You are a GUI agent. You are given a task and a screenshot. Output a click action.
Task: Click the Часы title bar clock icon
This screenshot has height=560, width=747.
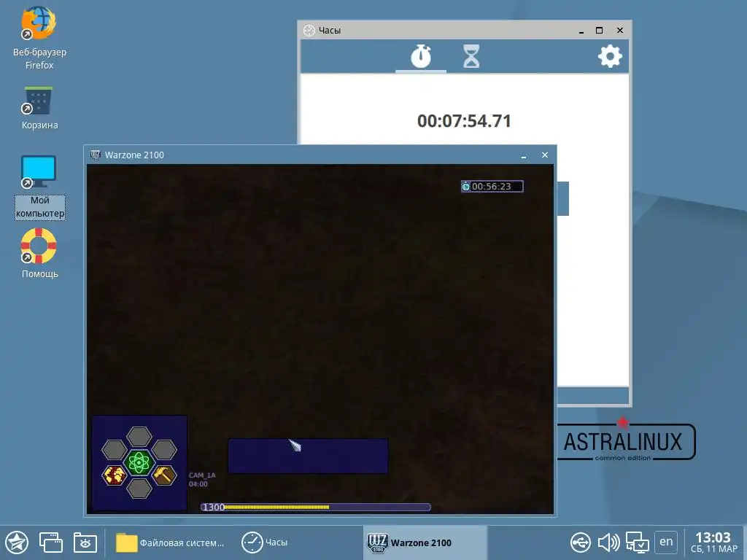point(309,31)
